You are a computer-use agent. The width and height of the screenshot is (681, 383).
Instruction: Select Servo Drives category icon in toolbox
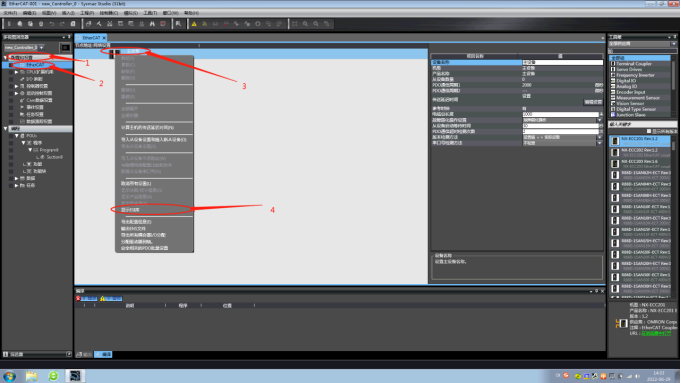[x=613, y=69]
